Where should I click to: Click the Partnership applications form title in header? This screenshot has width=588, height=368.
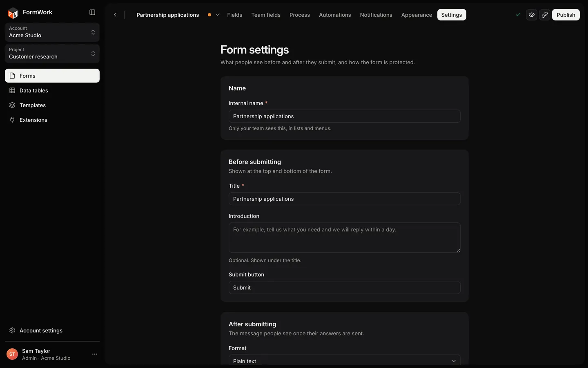click(x=168, y=15)
